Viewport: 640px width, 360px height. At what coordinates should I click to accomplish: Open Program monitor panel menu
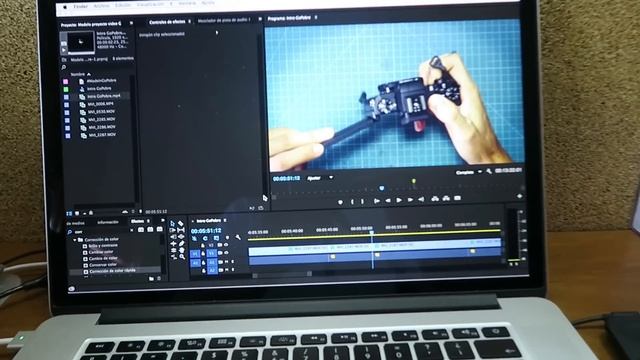point(316,18)
